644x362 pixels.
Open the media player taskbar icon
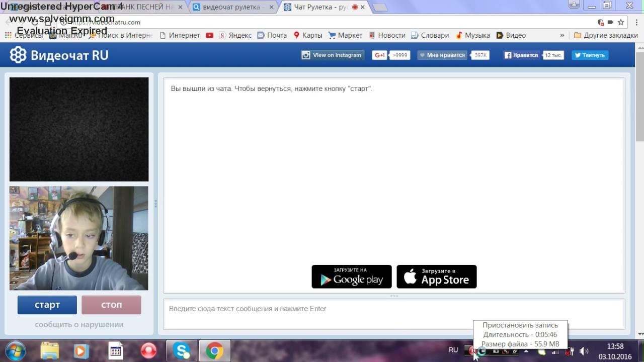(81, 350)
